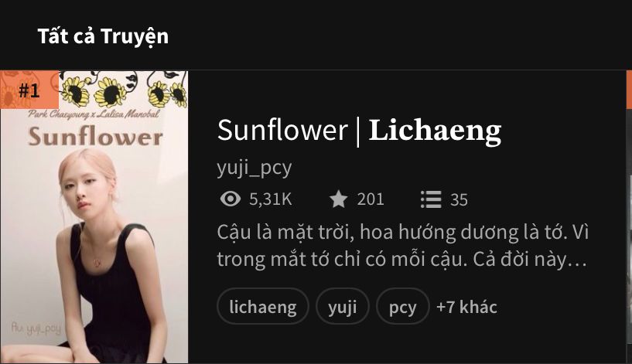Click the chapter list icon
The height and width of the screenshot is (364, 632).
click(431, 199)
